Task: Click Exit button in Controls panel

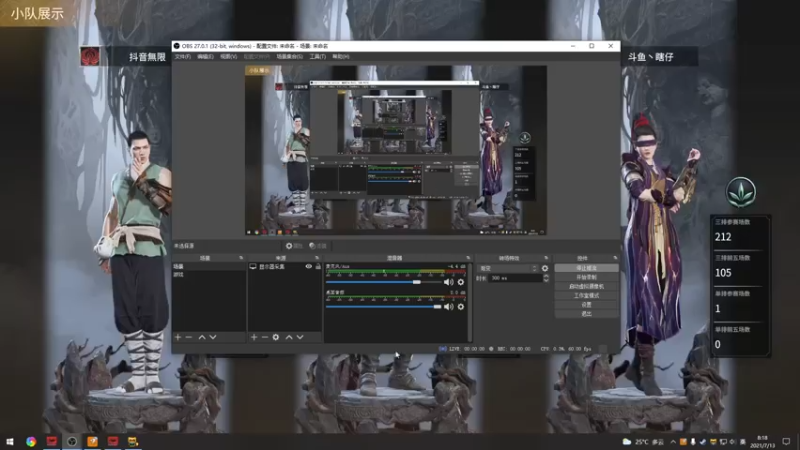Action: 586,314
